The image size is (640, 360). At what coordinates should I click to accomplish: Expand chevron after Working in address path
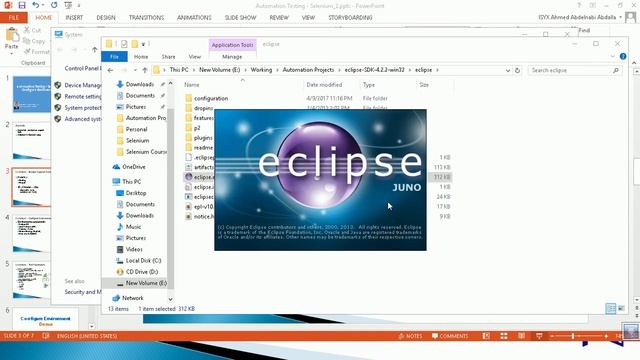pyautogui.click(x=277, y=70)
